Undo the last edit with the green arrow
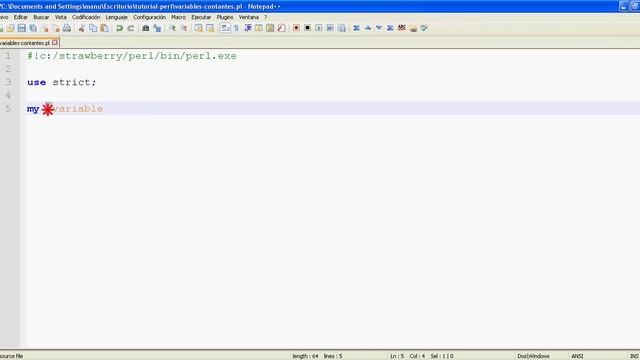Screen dimensions: 640x360 point(119,28)
